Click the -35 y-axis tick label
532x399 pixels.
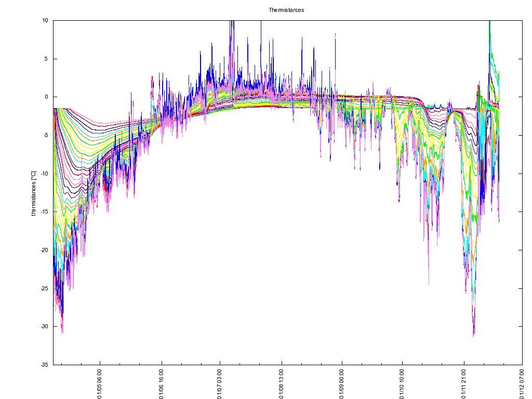(44, 365)
